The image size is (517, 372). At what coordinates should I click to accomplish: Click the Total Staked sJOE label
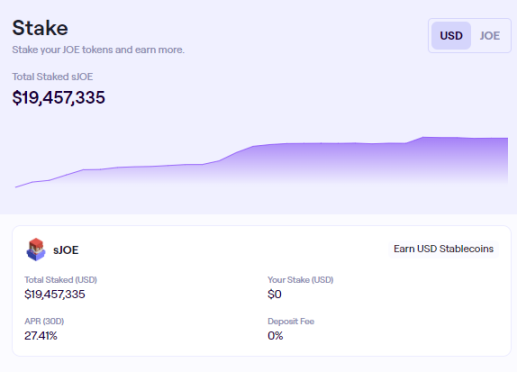coord(53,77)
